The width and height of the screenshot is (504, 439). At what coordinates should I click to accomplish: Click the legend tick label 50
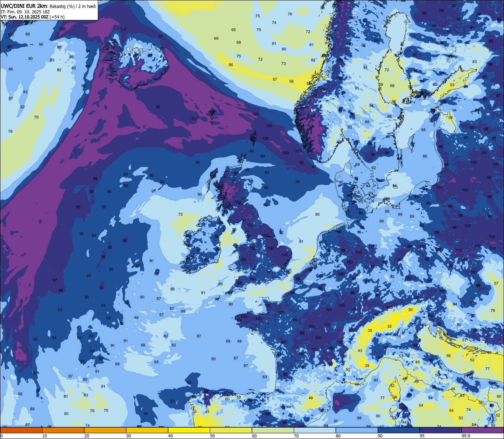pyautogui.click(x=213, y=436)
